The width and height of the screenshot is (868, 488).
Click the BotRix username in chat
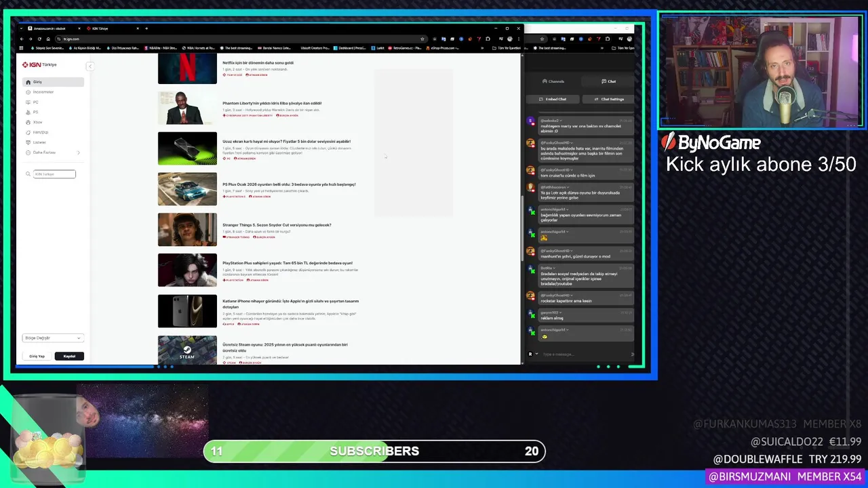(547, 268)
